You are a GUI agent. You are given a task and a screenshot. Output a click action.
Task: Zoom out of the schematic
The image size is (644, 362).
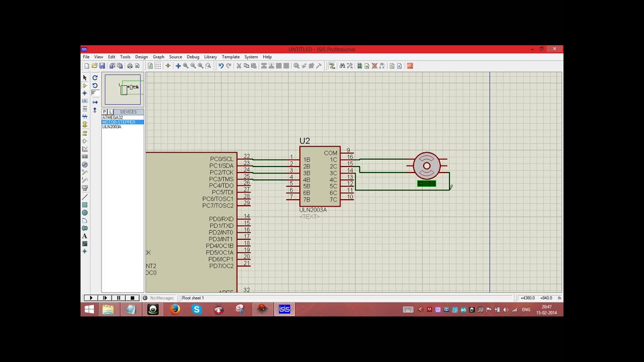coord(193,66)
